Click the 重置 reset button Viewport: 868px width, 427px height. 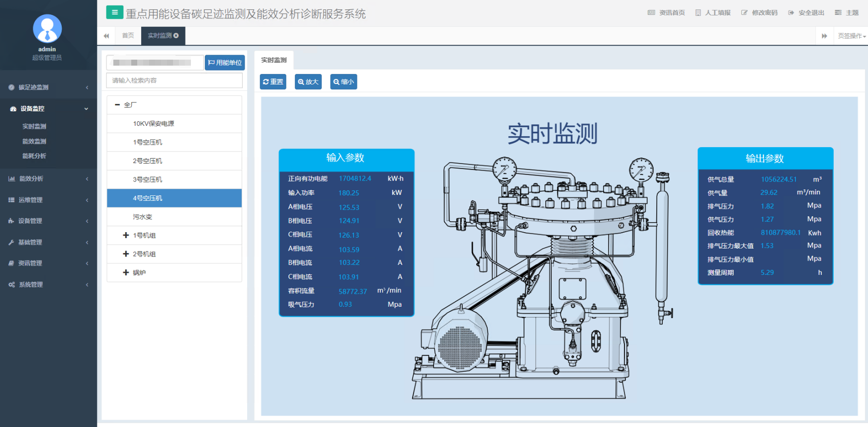pyautogui.click(x=273, y=82)
